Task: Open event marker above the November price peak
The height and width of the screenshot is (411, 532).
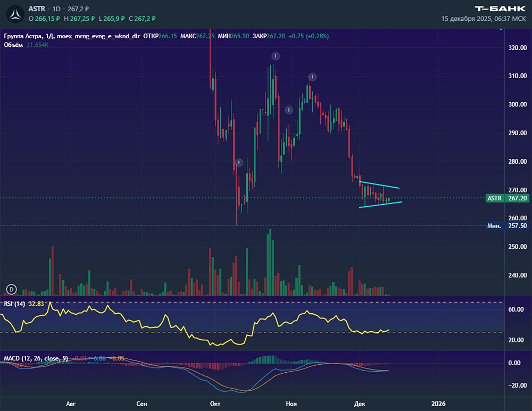Action: [312, 77]
